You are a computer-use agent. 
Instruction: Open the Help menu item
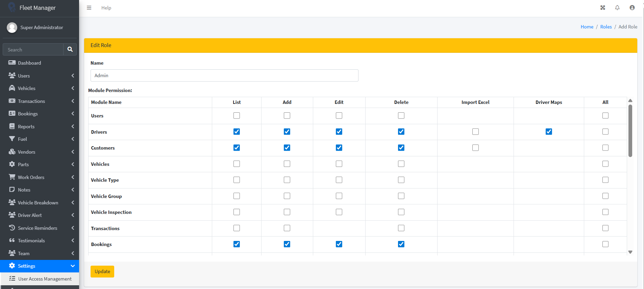click(x=106, y=8)
